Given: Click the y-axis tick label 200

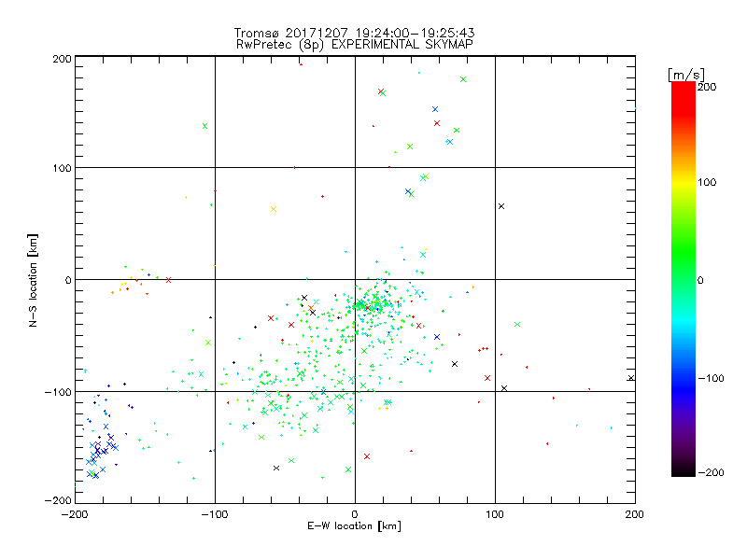Looking at the screenshot, I should click(62, 59).
